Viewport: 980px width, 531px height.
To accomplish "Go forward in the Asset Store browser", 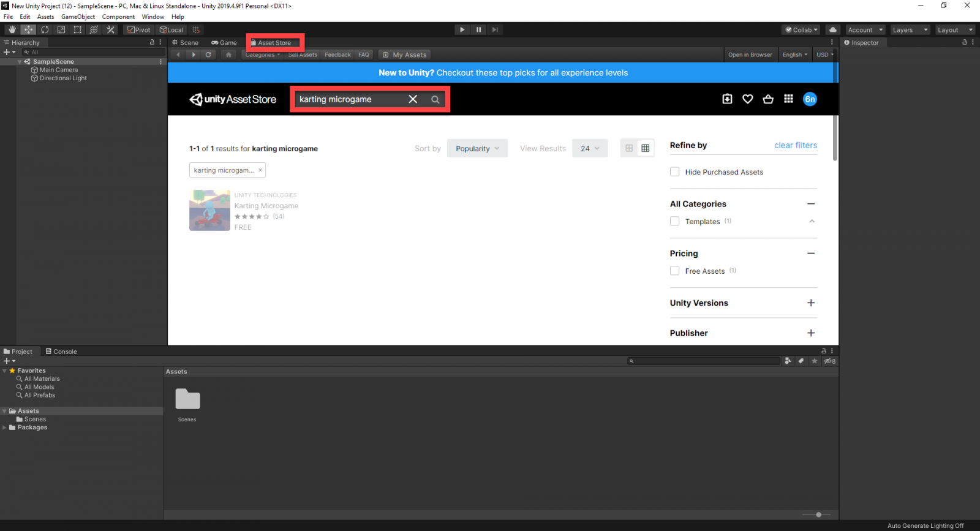I will [194, 55].
